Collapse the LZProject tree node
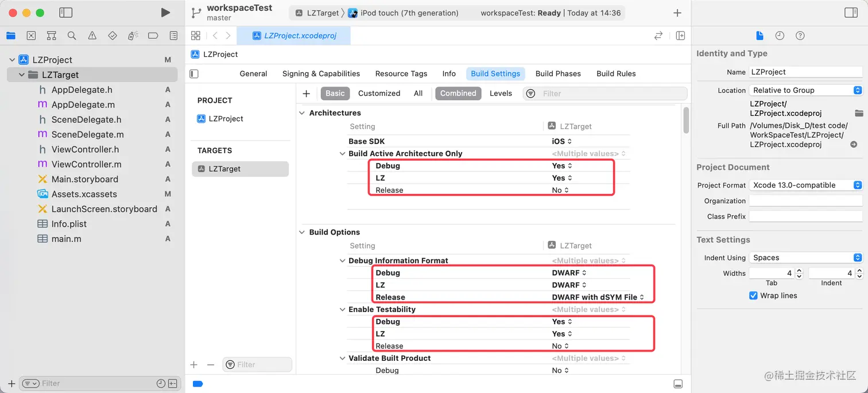The image size is (868, 393). (x=11, y=60)
